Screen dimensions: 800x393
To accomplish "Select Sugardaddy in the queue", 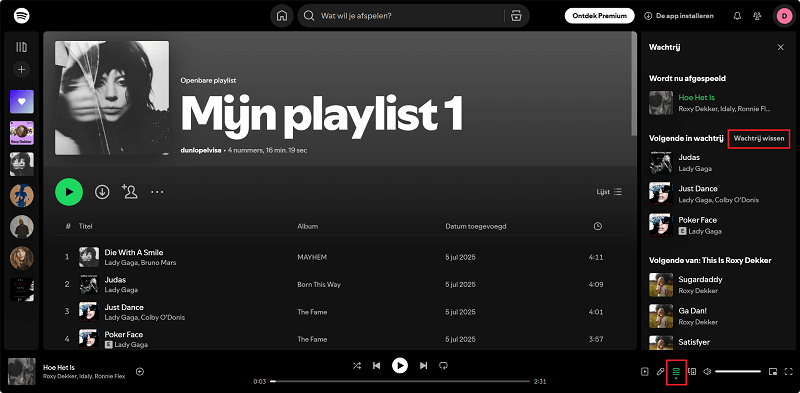I will [717, 285].
